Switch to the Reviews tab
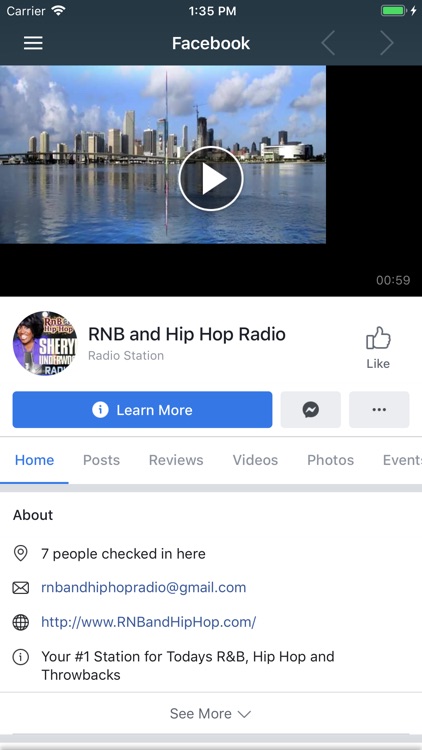This screenshot has height=750, width=422. (x=176, y=460)
